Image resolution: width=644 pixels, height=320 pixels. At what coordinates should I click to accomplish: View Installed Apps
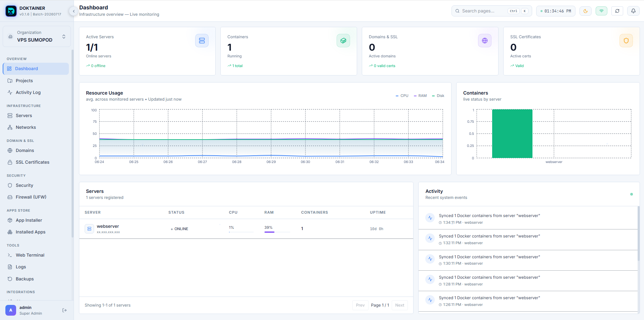click(x=36, y=232)
